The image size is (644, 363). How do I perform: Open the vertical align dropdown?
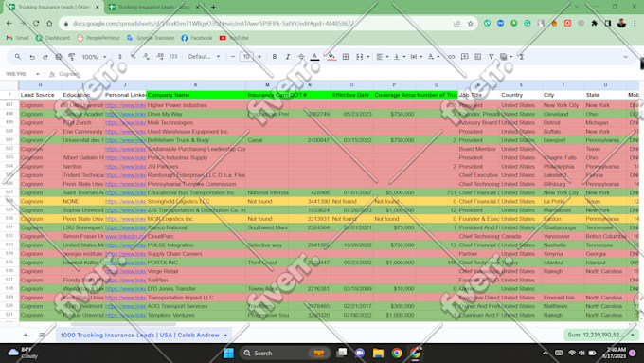[x=400, y=57]
